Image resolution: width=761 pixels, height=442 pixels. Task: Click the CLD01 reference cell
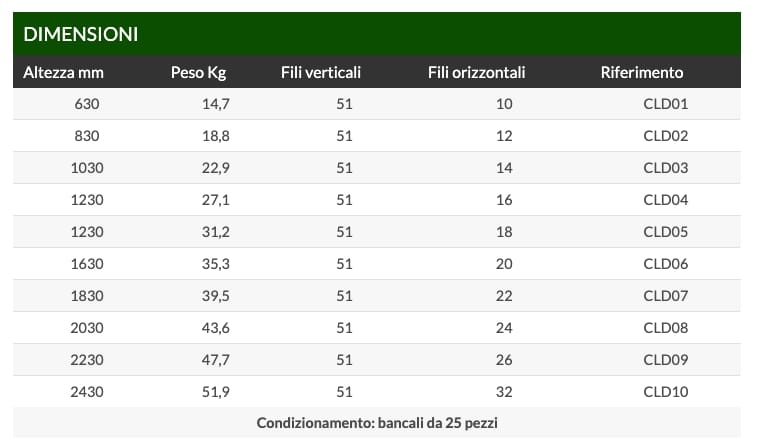tap(666, 104)
